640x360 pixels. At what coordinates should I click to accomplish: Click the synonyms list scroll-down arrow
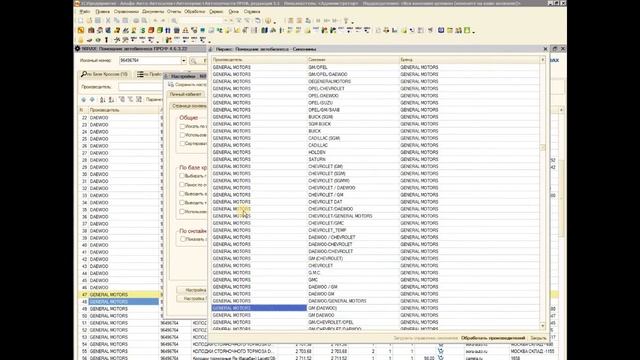[542, 326]
